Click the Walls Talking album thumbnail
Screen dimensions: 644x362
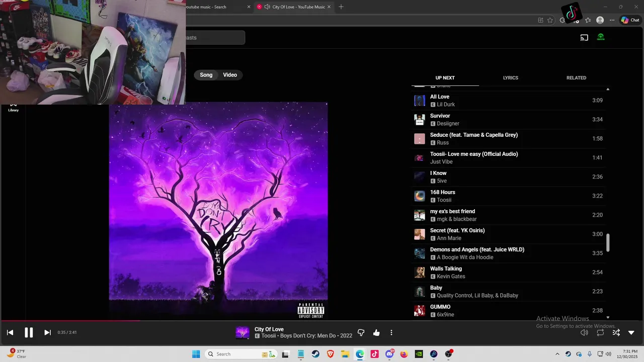click(x=420, y=273)
